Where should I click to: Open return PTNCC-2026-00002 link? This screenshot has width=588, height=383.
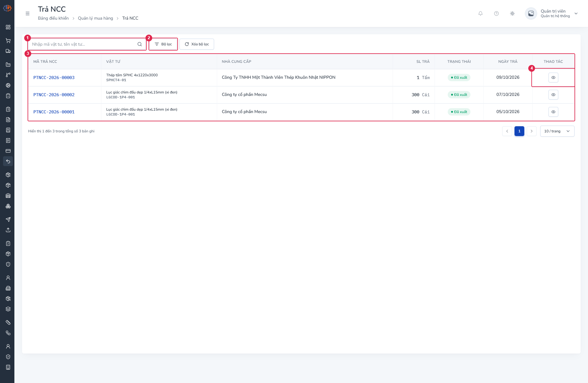point(54,95)
